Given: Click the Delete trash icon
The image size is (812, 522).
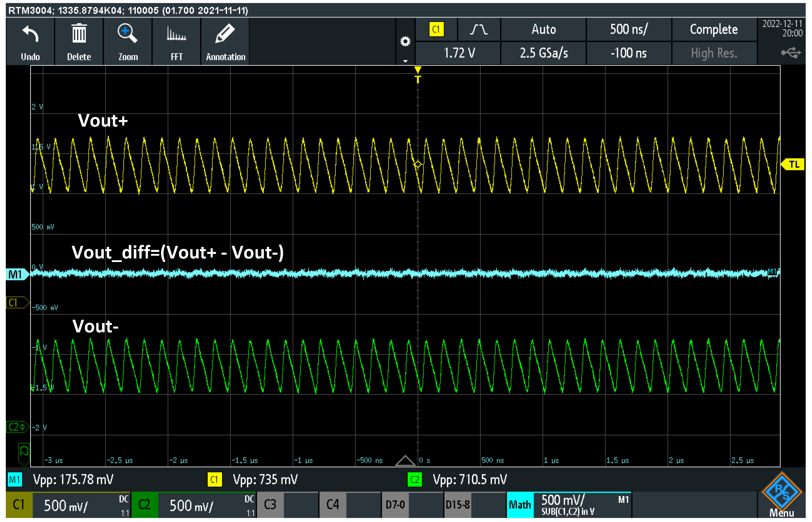Looking at the screenshot, I should (x=79, y=34).
